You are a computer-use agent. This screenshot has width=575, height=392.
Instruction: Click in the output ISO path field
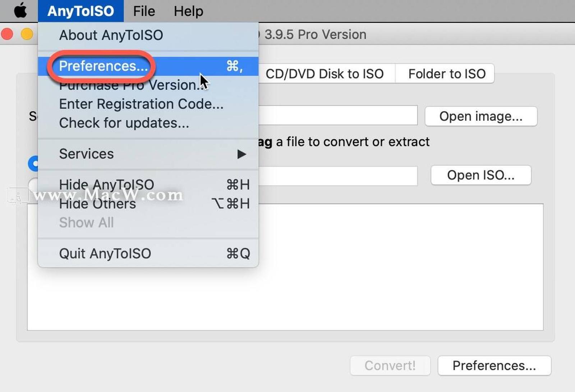(x=338, y=176)
